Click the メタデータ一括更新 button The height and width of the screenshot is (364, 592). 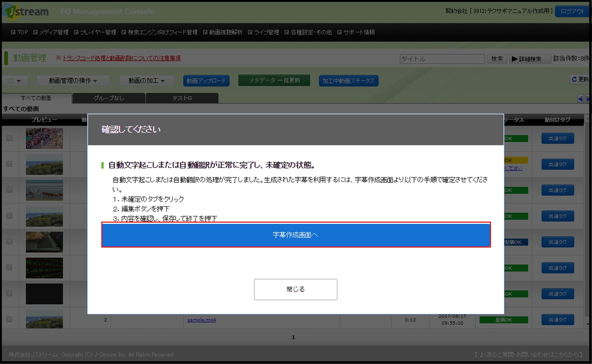point(274,80)
